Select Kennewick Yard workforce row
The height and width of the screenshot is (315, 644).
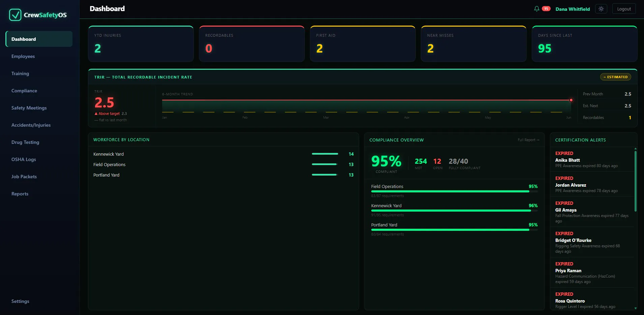click(224, 154)
